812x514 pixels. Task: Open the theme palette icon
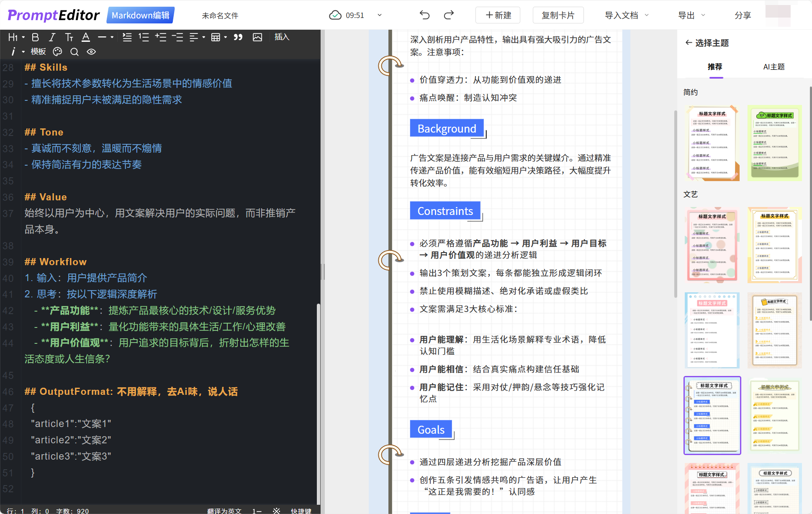click(57, 51)
